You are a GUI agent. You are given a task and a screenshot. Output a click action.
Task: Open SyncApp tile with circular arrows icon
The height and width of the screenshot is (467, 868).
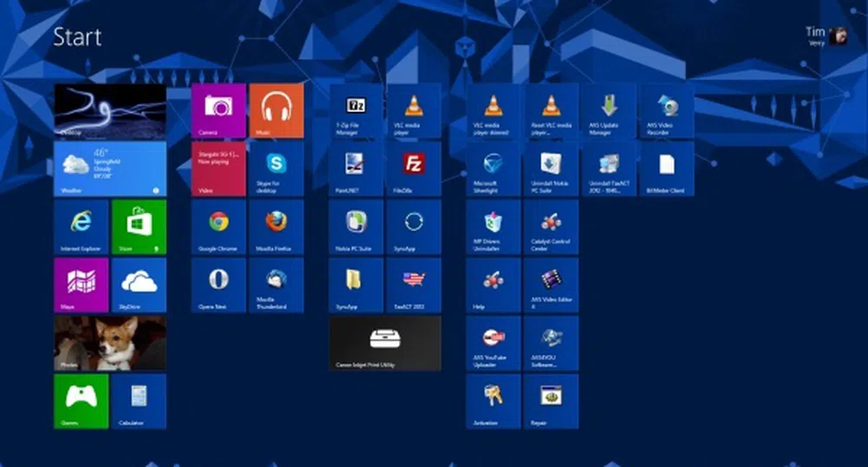pos(414,227)
